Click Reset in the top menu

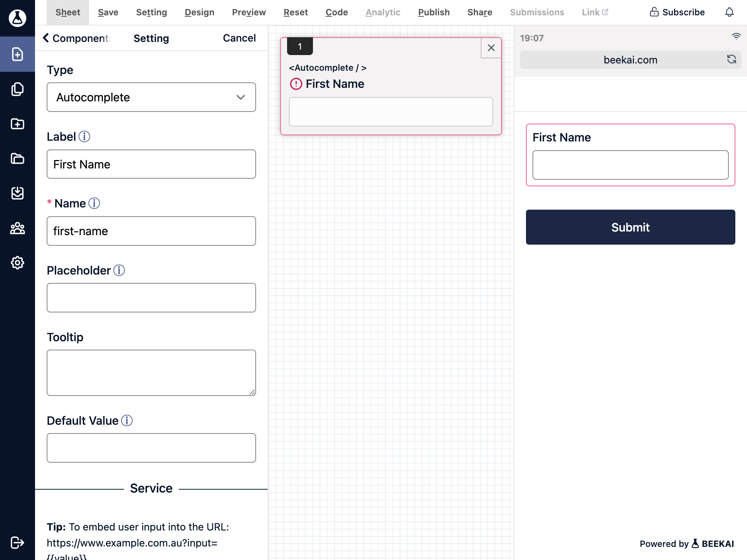[x=296, y=12]
